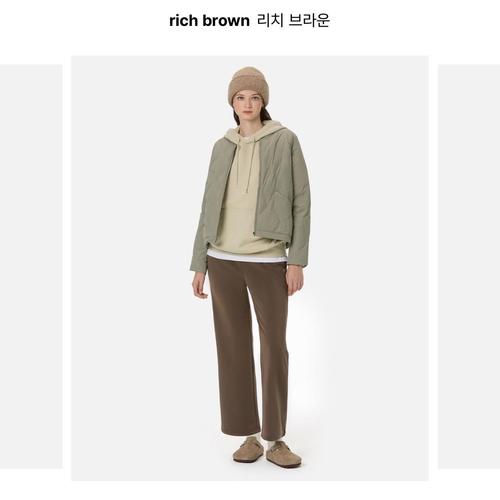Click the rich brown wide-leg pants
The image size is (500, 500).
[x=247, y=347]
